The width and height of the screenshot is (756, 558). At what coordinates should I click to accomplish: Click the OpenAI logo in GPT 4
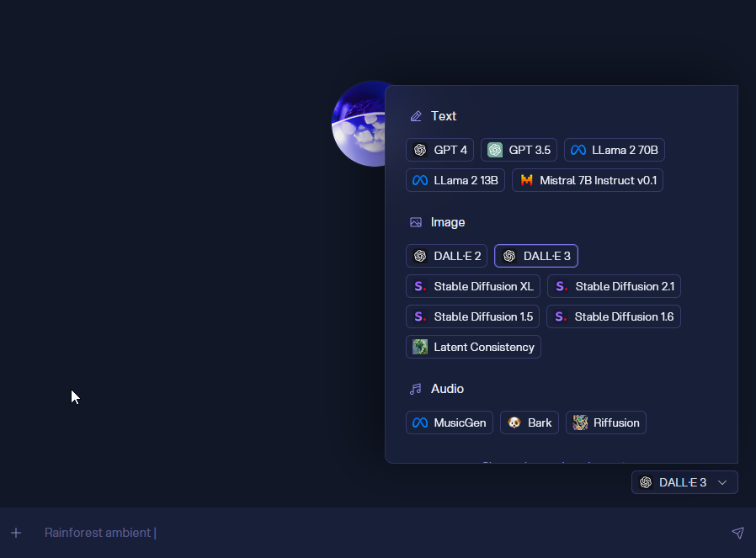(x=420, y=150)
